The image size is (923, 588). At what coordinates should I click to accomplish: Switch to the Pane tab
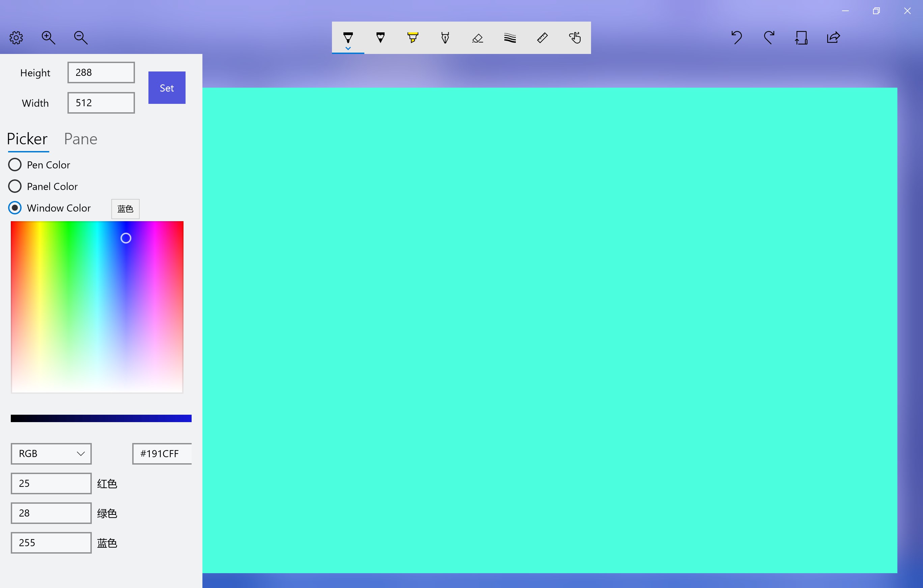(x=80, y=139)
